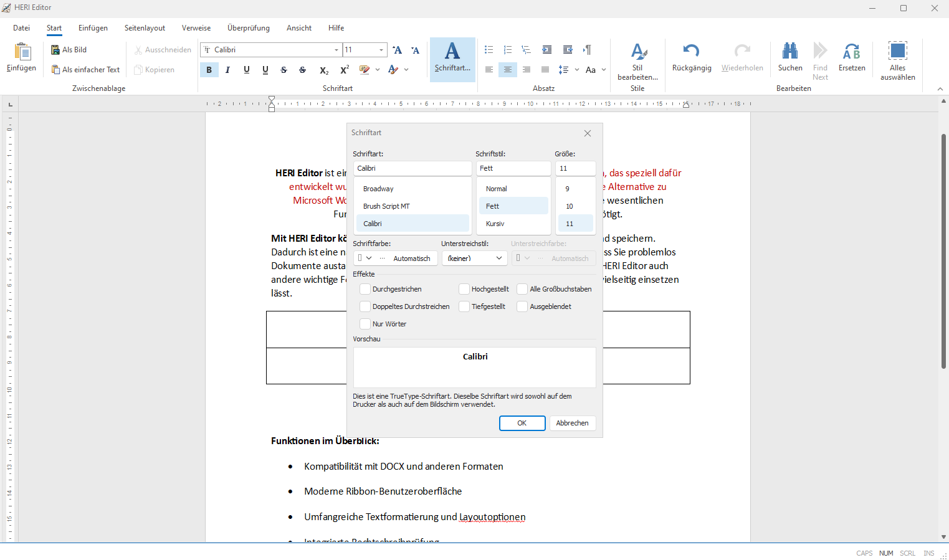Open line spacing dropdown
This screenshot has height=560, width=949.
tap(577, 70)
